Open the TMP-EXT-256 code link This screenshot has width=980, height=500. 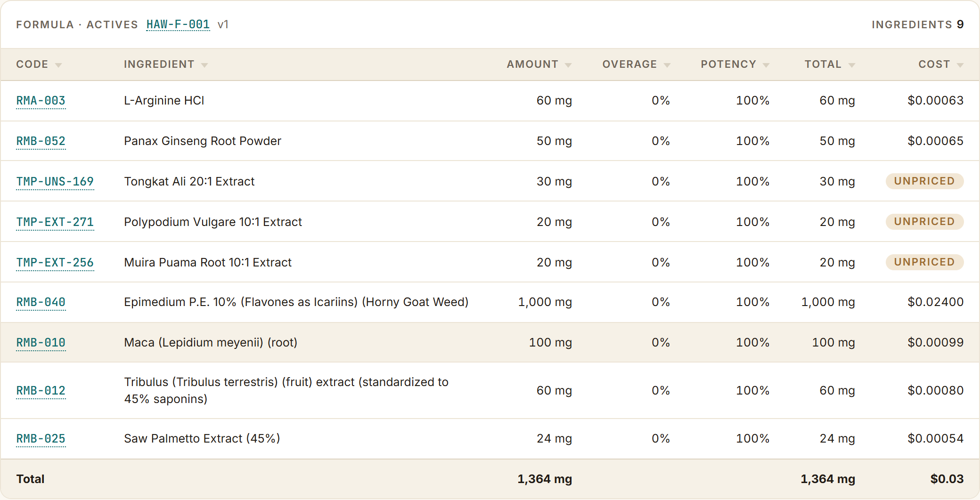55,263
